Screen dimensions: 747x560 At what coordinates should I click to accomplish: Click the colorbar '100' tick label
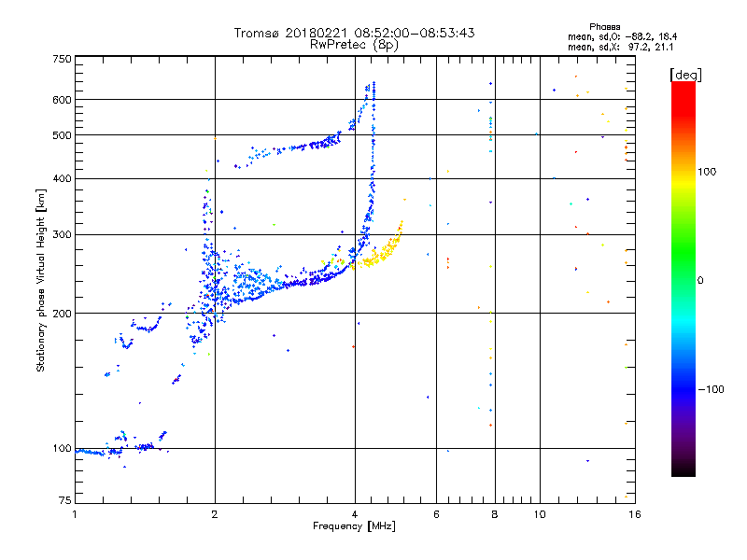point(707,172)
